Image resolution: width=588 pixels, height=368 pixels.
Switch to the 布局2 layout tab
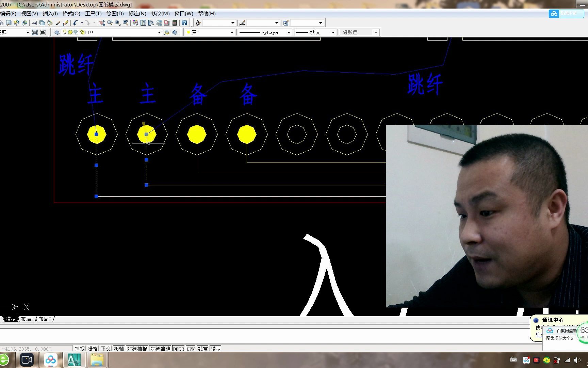pyautogui.click(x=45, y=319)
